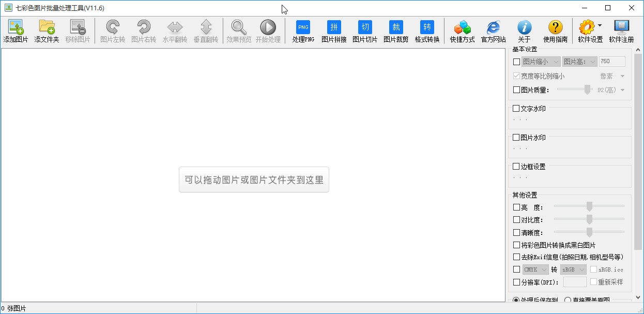644x314 pixels.
Task: Open the sRGB target dropdown
Action: point(573,270)
